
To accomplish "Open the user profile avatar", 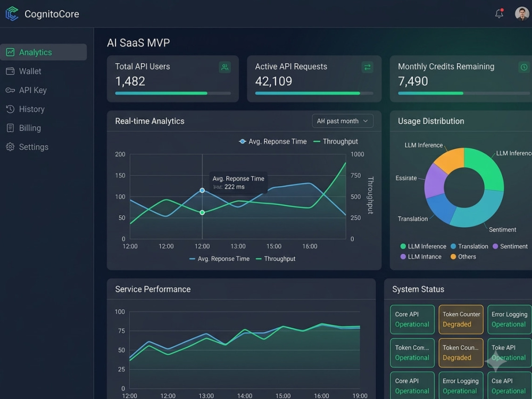I will tap(522, 14).
